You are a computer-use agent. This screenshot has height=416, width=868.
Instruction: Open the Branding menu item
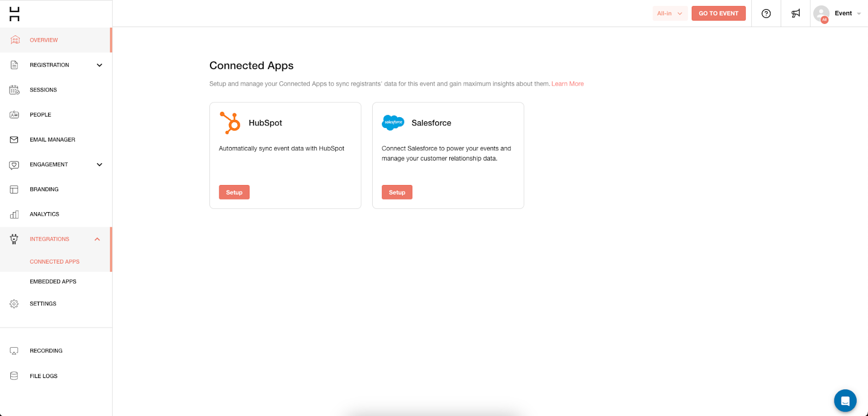pyautogui.click(x=44, y=189)
